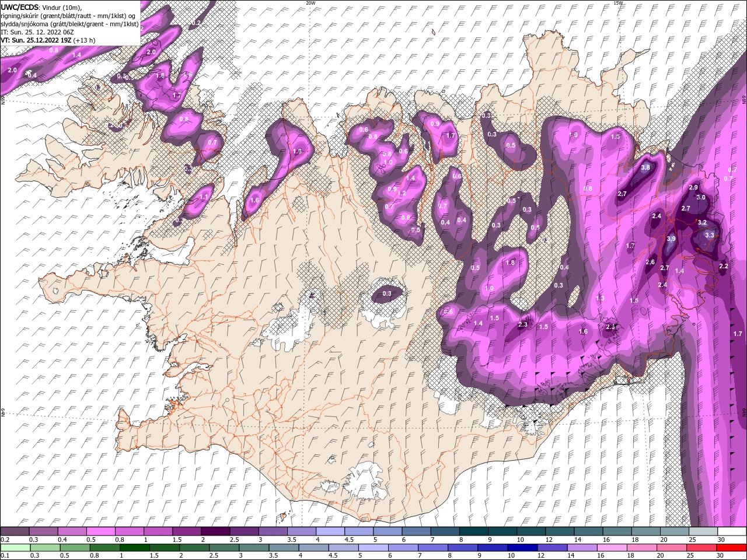Click the '0.8' label under upper legend row
This screenshot has width=747, height=560.
pos(119,540)
